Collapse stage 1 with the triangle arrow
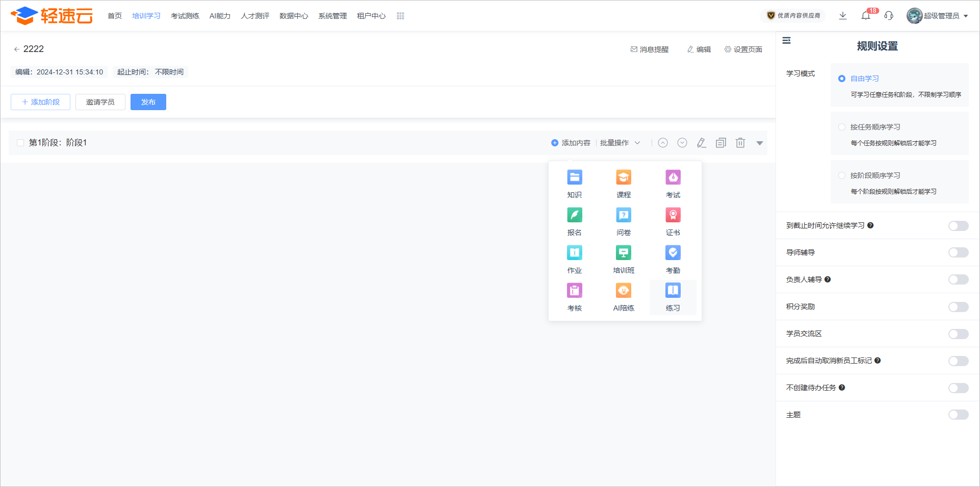The height and width of the screenshot is (487, 980). pos(760,143)
